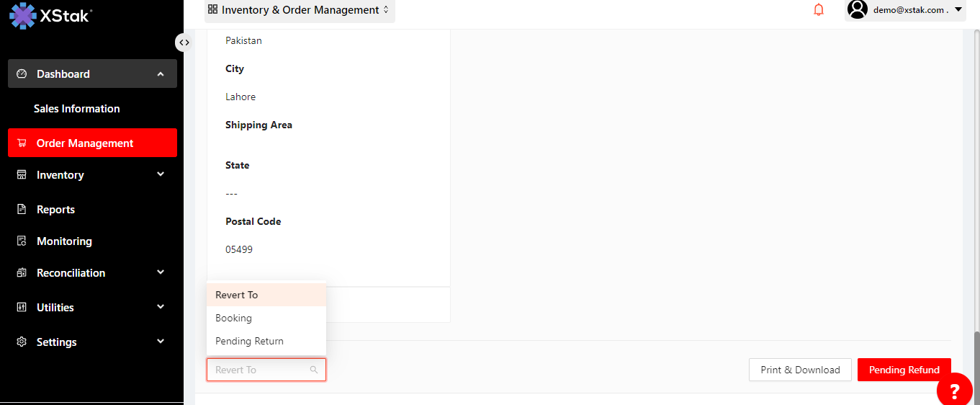Open Sales Information page
The height and width of the screenshot is (405, 980).
pyautogui.click(x=77, y=109)
